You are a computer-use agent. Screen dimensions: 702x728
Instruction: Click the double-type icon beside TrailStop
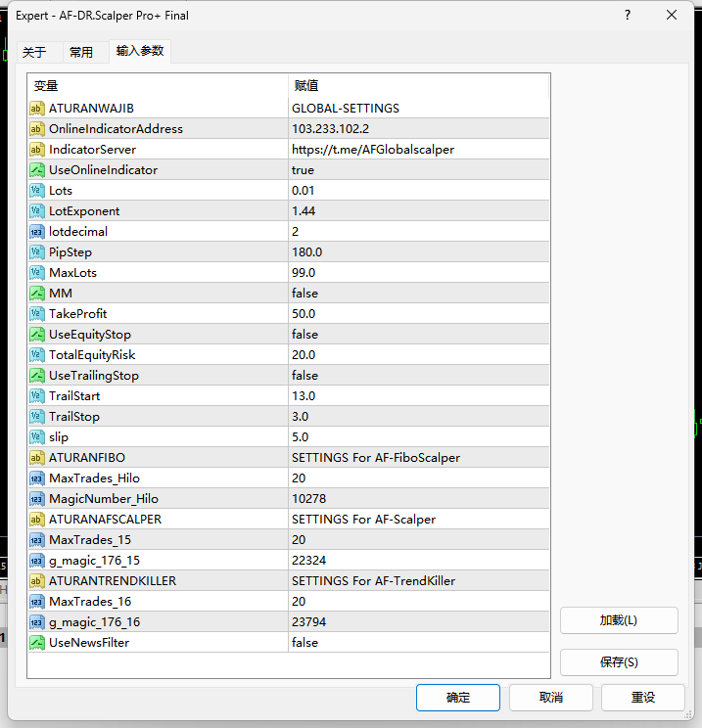tap(37, 417)
